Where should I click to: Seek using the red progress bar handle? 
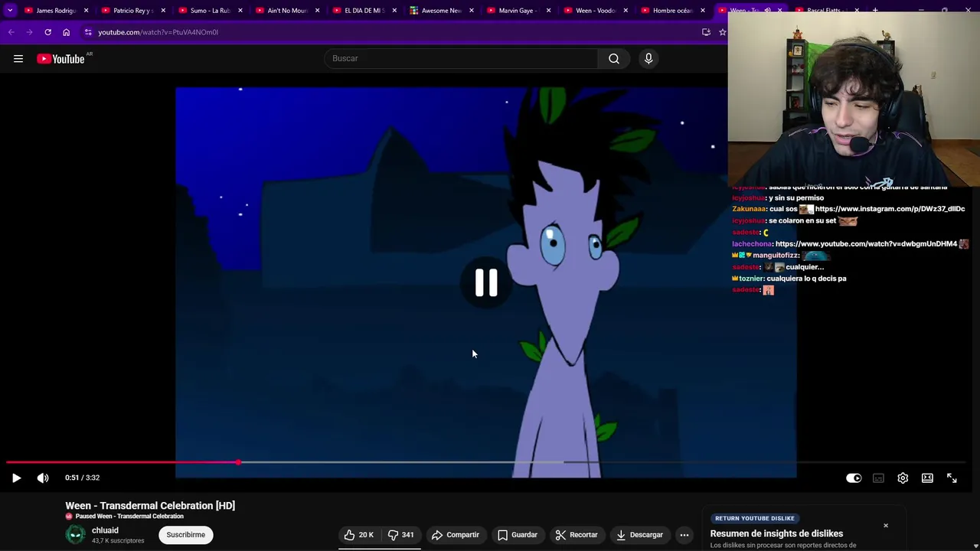point(239,462)
